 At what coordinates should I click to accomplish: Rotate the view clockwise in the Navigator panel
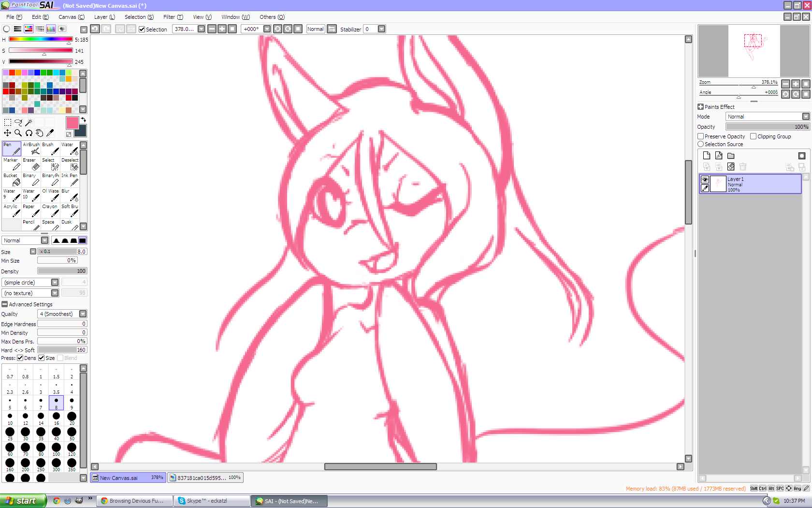click(796, 94)
